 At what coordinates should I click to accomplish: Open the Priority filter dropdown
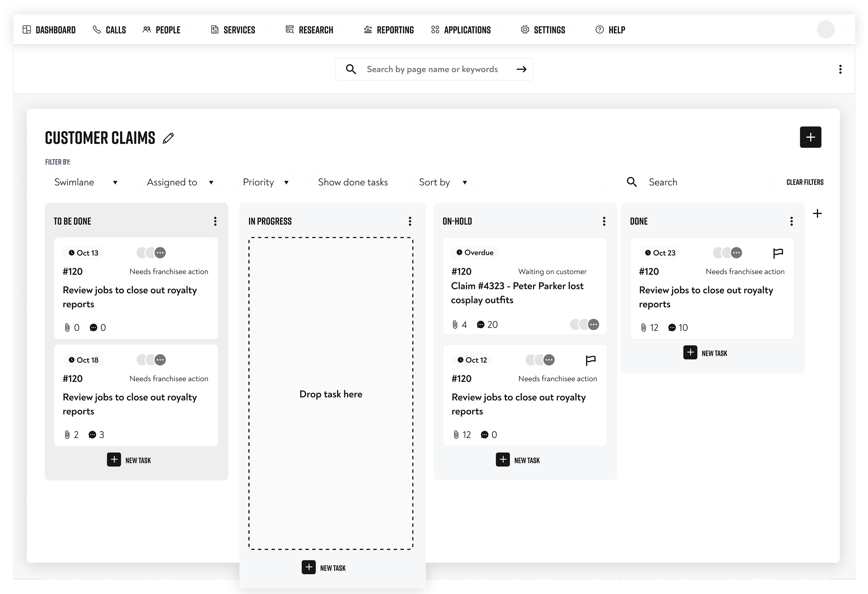click(x=266, y=182)
